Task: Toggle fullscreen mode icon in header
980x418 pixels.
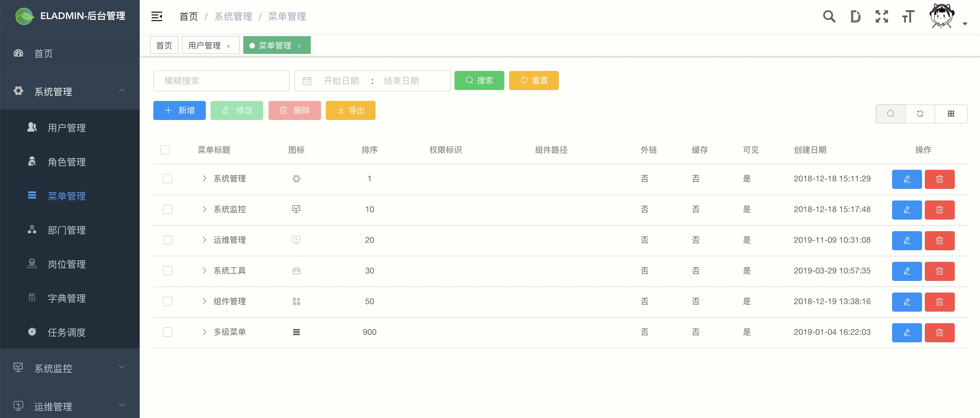Action: [882, 16]
